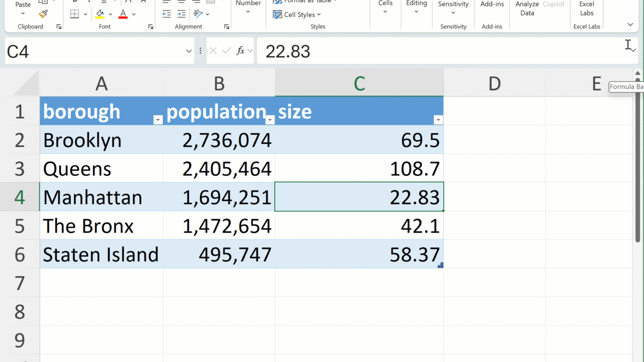644x362 pixels.
Task: Open the Cell Styles menu
Action: point(297,15)
